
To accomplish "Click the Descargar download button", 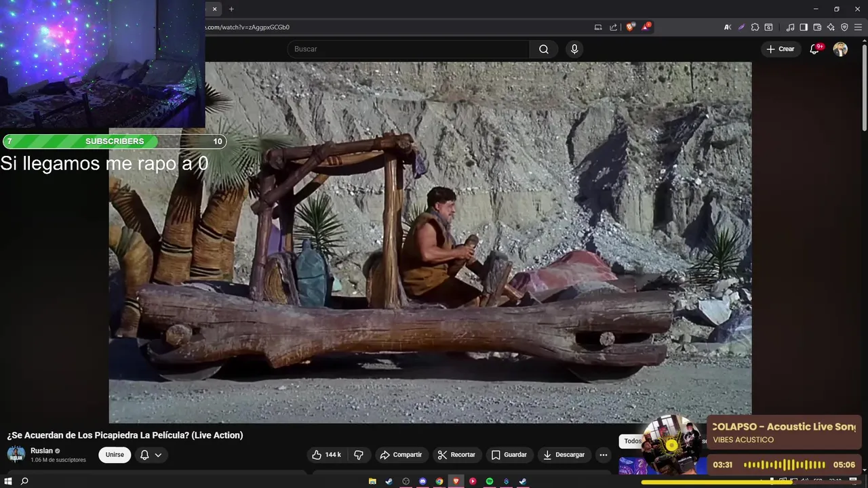I will click(564, 455).
